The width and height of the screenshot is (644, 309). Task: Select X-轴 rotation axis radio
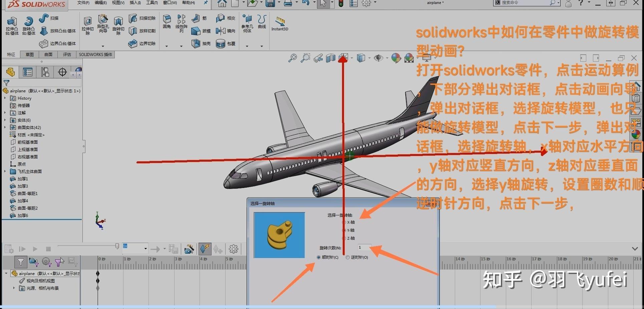click(x=344, y=222)
